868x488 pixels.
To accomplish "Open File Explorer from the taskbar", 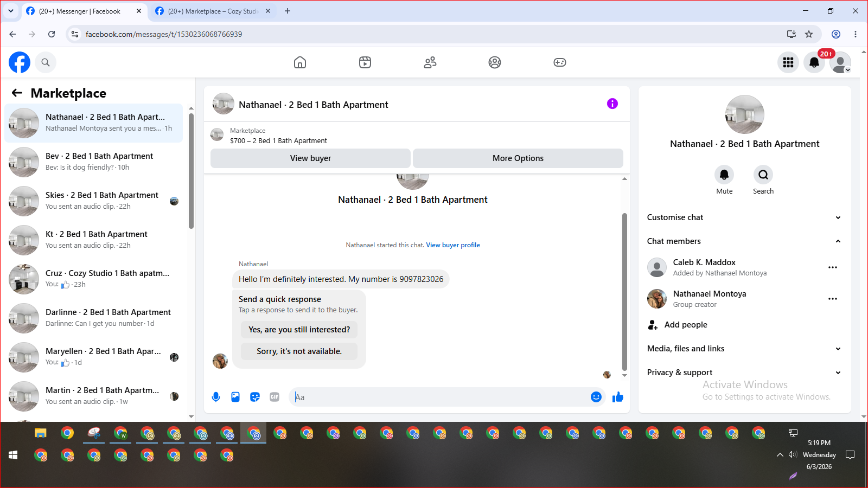I will click(41, 433).
